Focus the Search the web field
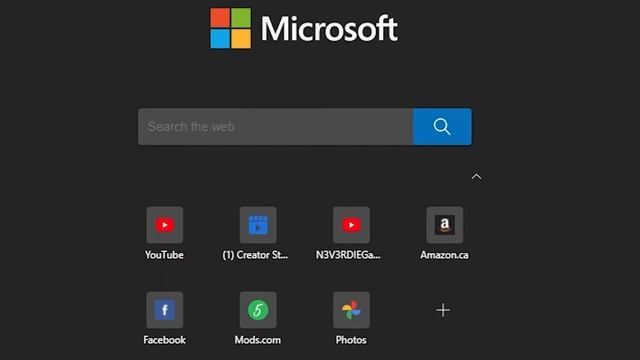 tap(275, 127)
